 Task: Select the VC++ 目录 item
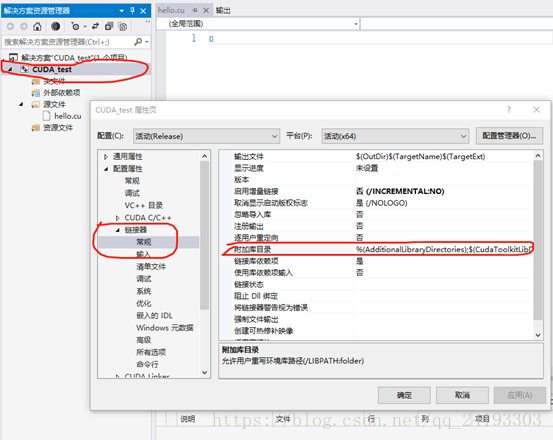(144, 206)
